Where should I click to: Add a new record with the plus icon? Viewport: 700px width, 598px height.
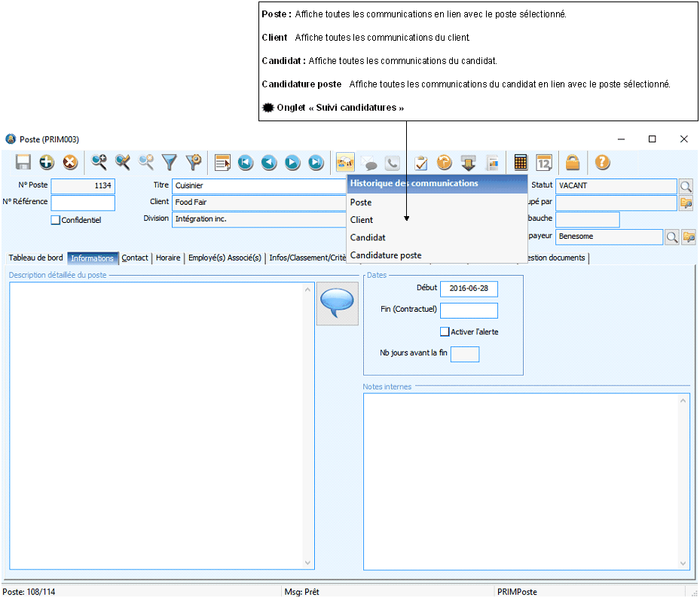[47, 162]
